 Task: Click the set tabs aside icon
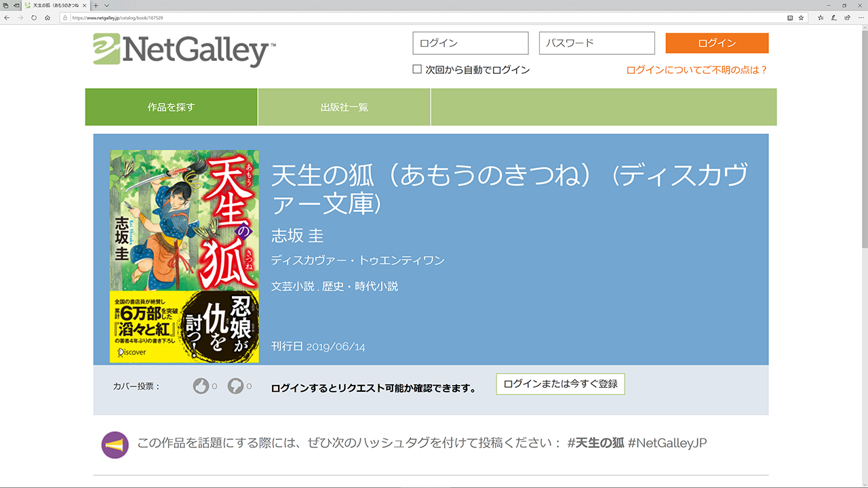pyautogui.click(x=16, y=5)
